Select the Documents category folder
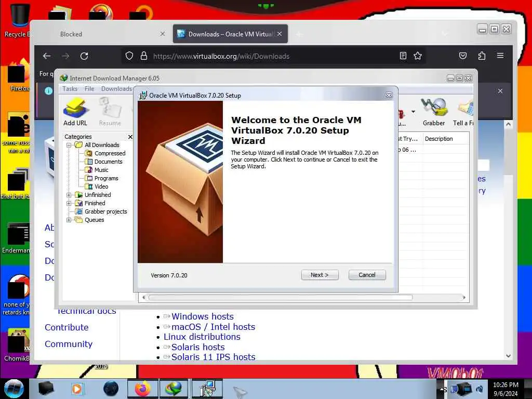532x399 pixels. (x=108, y=162)
